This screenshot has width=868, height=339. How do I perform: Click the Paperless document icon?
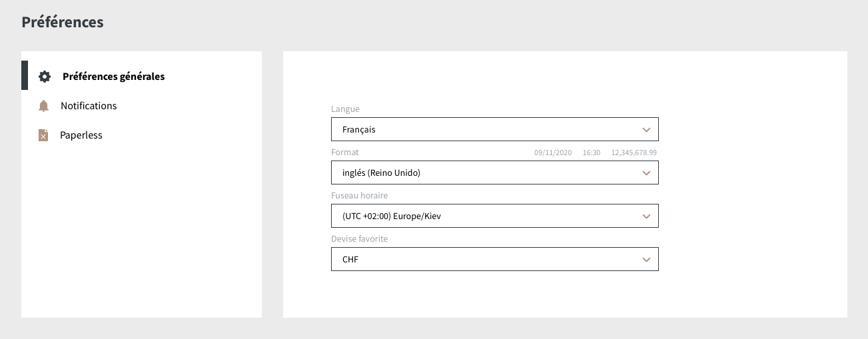tap(43, 135)
